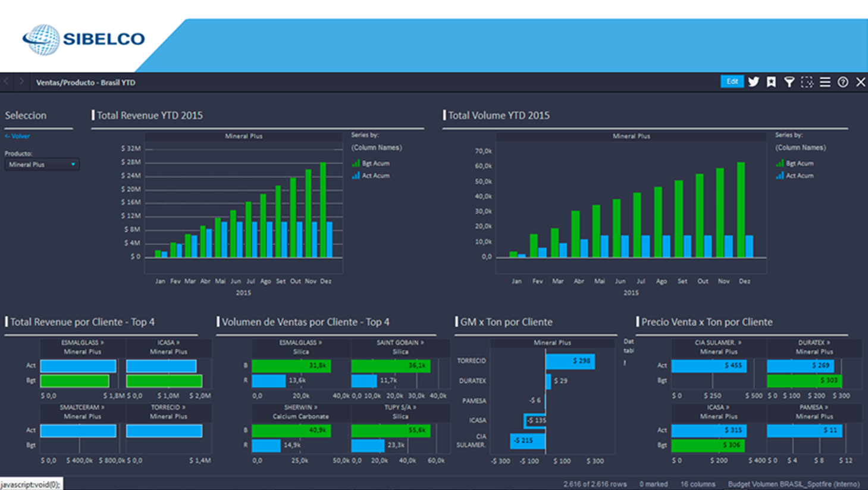Click the Edit button
Image resolution: width=868 pixels, height=490 pixels.
point(732,82)
